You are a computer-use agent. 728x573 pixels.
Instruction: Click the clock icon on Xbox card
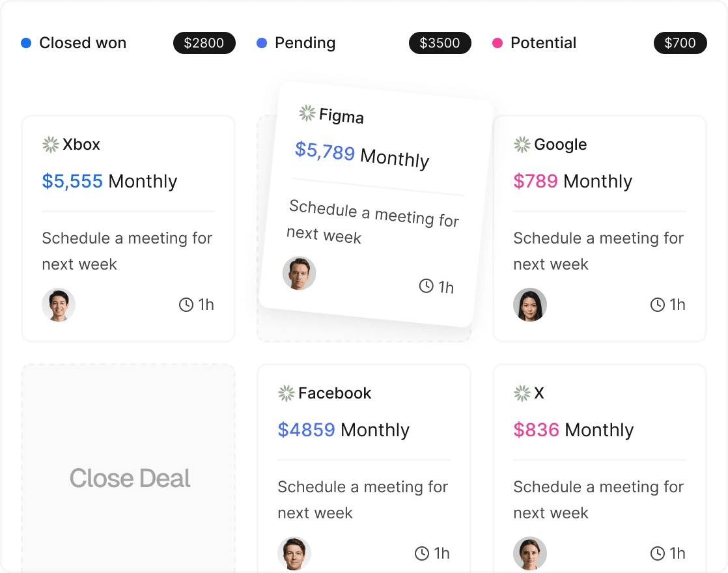click(x=186, y=305)
